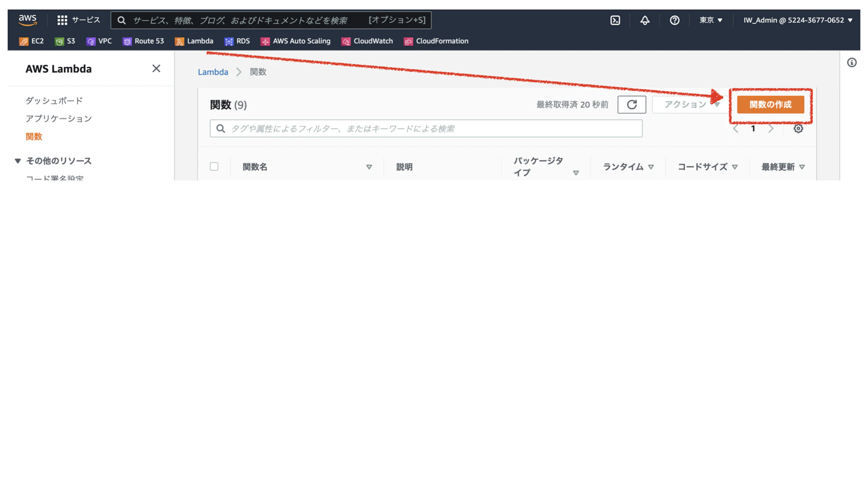Screen dimensions: 868x488
Task: Open the table preferences gear
Action: 798,128
